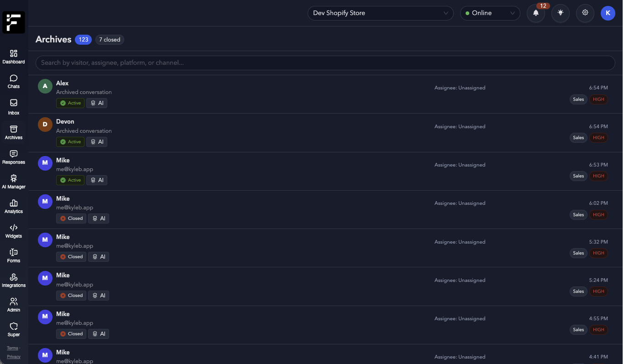The height and width of the screenshot is (364, 624).
Task: Open the Widgets code icon
Action: point(14,228)
